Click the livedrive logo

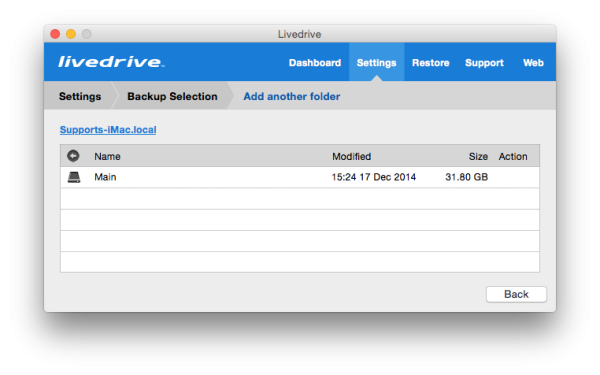(x=111, y=62)
